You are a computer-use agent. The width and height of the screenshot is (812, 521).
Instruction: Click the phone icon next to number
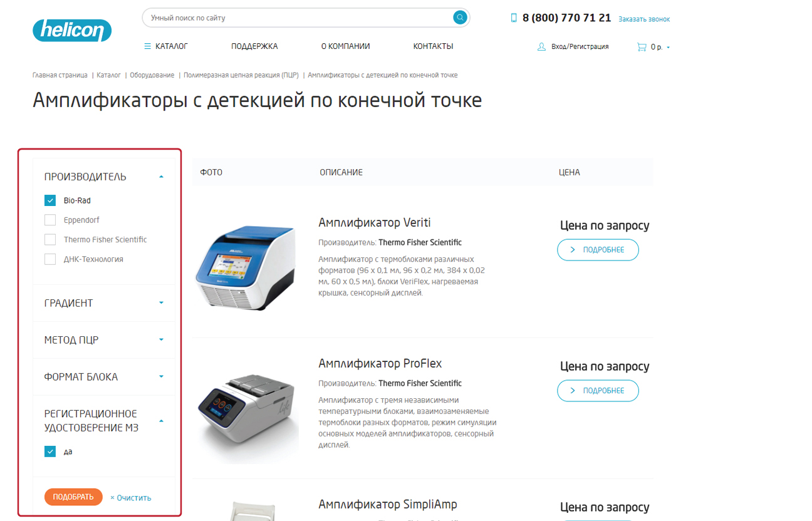click(514, 18)
